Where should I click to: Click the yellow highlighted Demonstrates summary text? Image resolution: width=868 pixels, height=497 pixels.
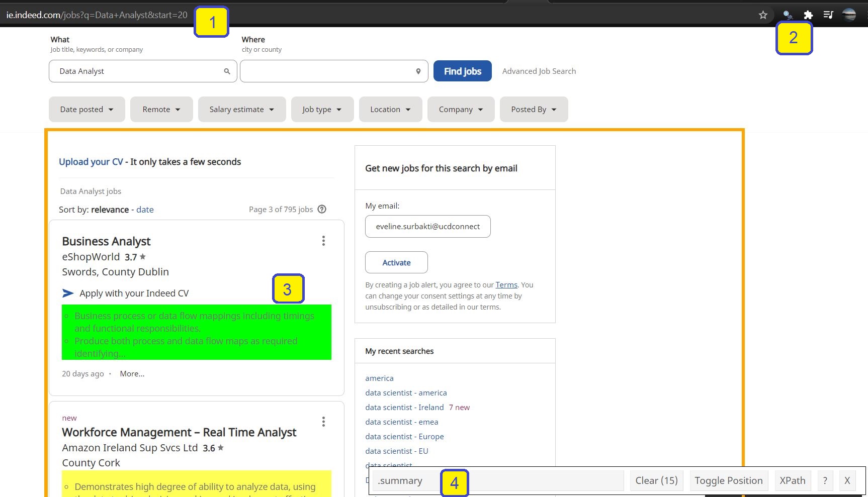coord(197,484)
